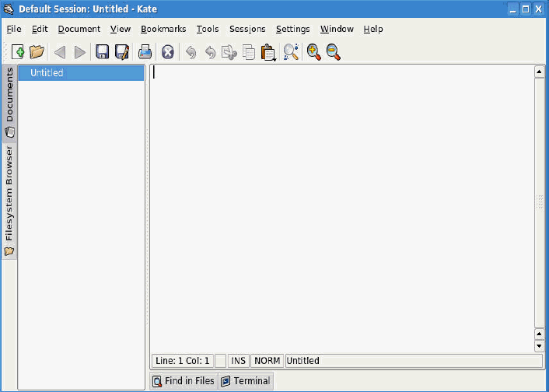Go back with the left arrow icon
Image resolution: width=549 pixels, height=392 pixels.
[x=60, y=53]
